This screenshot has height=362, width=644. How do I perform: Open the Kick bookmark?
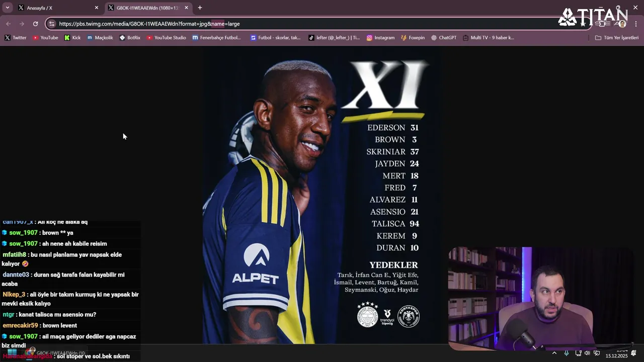(x=72, y=38)
